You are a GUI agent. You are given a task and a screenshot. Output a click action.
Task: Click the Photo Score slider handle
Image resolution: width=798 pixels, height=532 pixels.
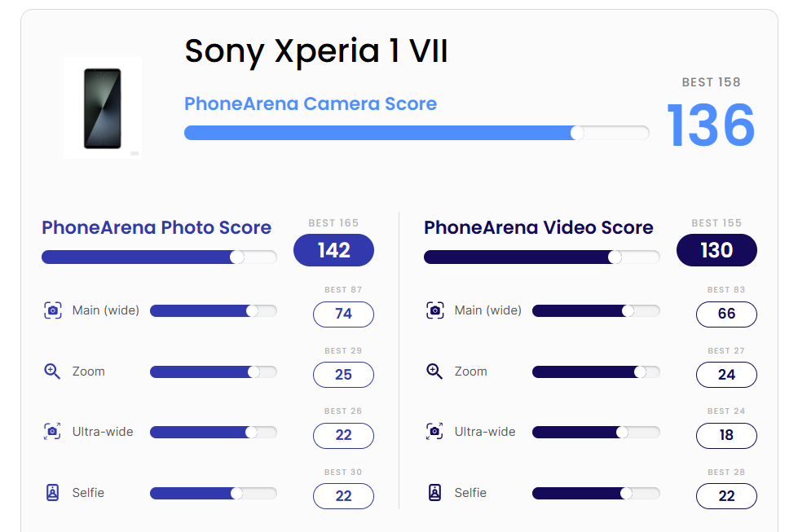tap(237, 257)
